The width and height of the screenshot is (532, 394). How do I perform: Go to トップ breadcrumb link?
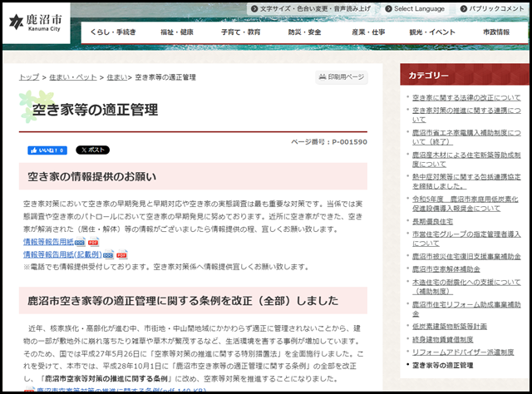tap(29, 77)
